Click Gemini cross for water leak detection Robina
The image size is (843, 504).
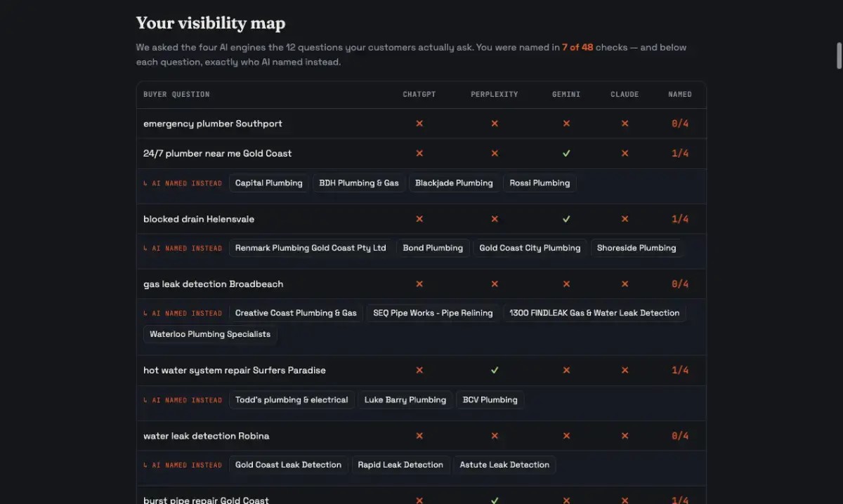pos(566,436)
